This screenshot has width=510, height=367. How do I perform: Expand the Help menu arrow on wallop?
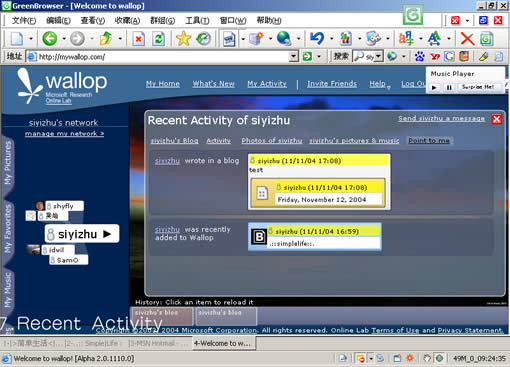(389, 88)
